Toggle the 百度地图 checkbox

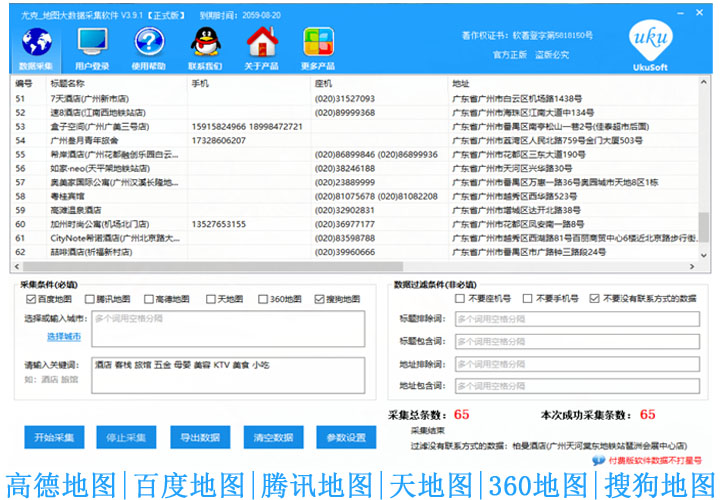31,299
